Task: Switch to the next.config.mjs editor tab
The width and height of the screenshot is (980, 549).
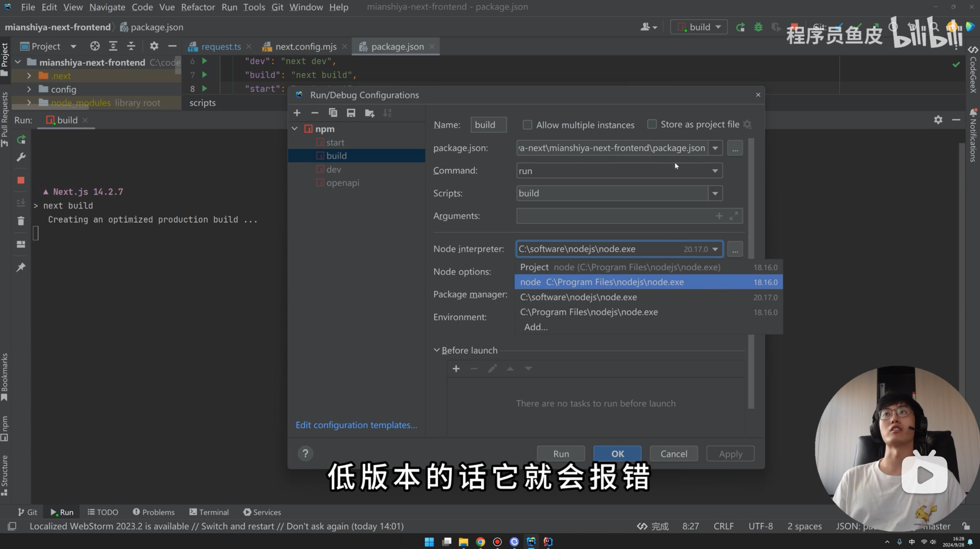Action: pyautogui.click(x=306, y=46)
